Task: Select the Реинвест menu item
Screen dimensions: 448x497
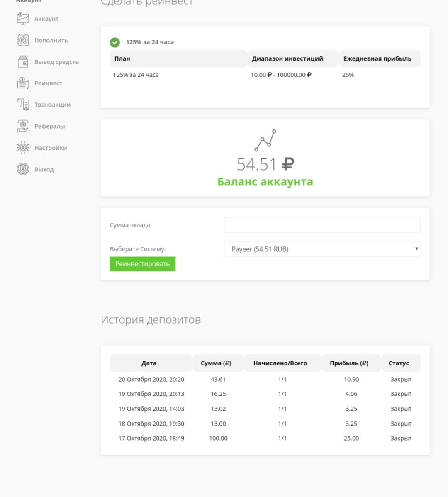Action: (x=48, y=83)
